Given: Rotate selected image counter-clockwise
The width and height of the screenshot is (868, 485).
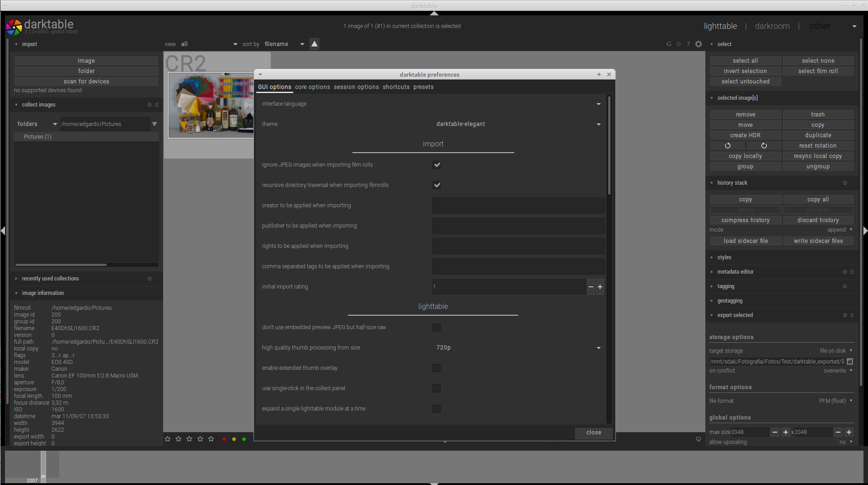Looking at the screenshot, I should 727,146.
